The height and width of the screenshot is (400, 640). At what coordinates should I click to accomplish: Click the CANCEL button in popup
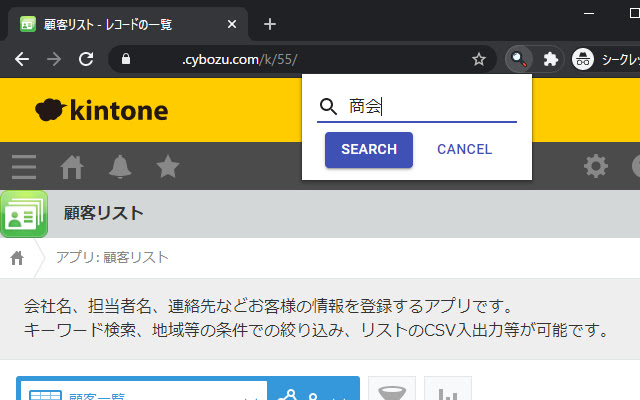point(464,149)
